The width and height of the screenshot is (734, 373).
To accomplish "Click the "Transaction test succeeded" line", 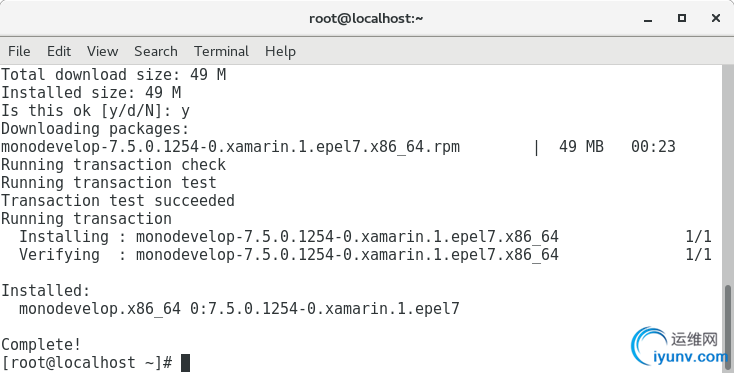I will click(x=118, y=201).
